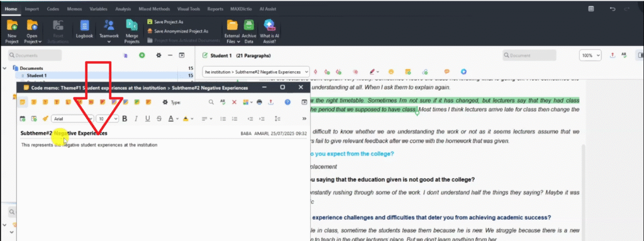Click the blue help icon in memo
The image size is (644, 241).
tap(287, 103)
